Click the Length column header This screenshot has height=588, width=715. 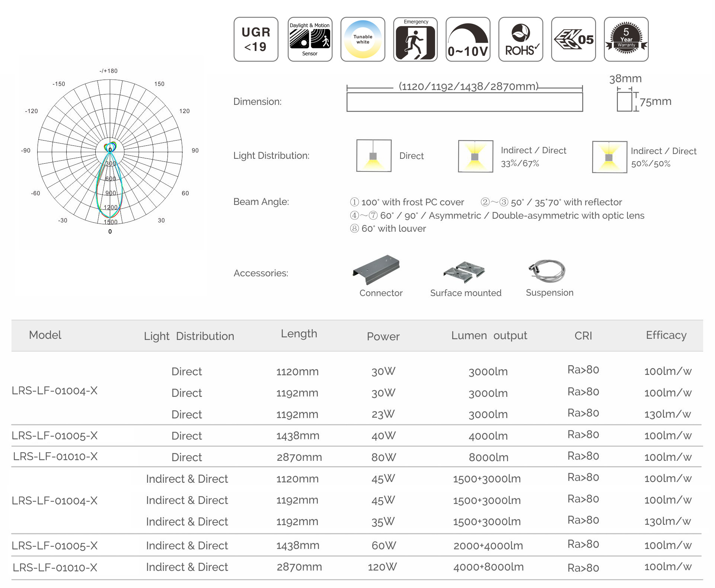tap(299, 334)
